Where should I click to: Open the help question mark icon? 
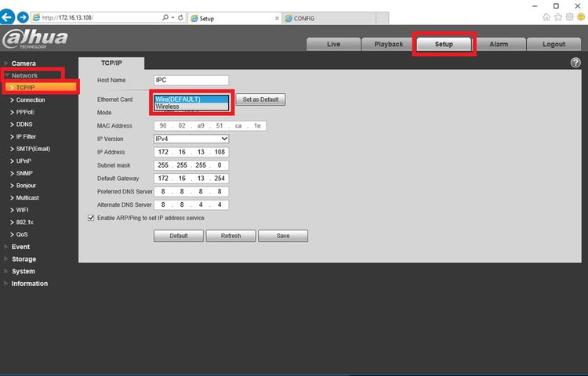pyautogui.click(x=575, y=63)
